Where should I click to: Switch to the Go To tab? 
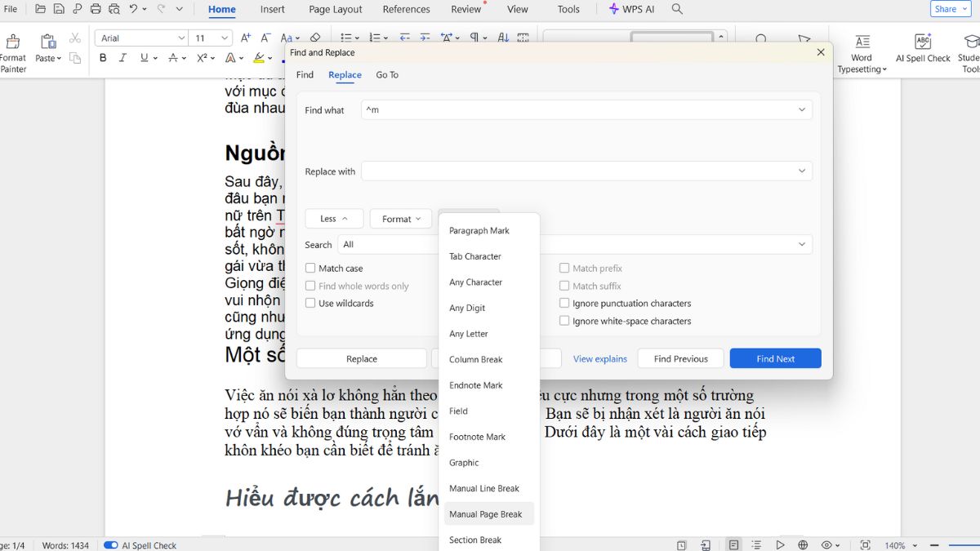tap(387, 74)
